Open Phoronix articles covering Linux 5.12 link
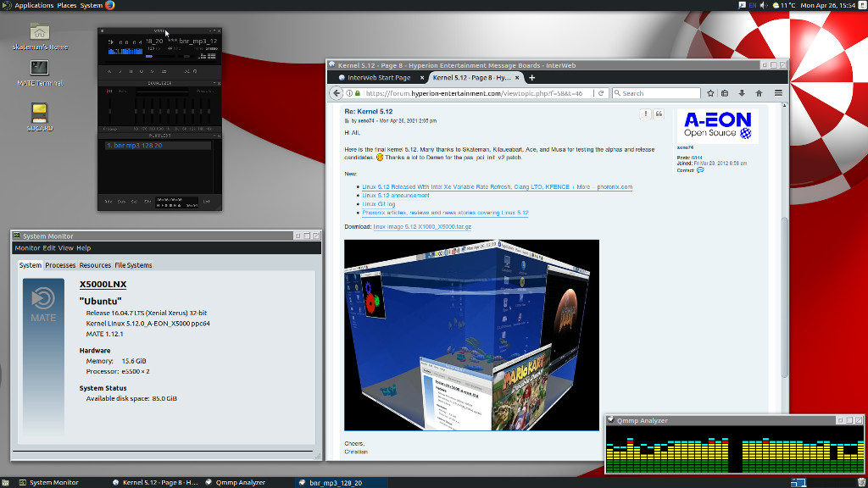 click(445, 213)
